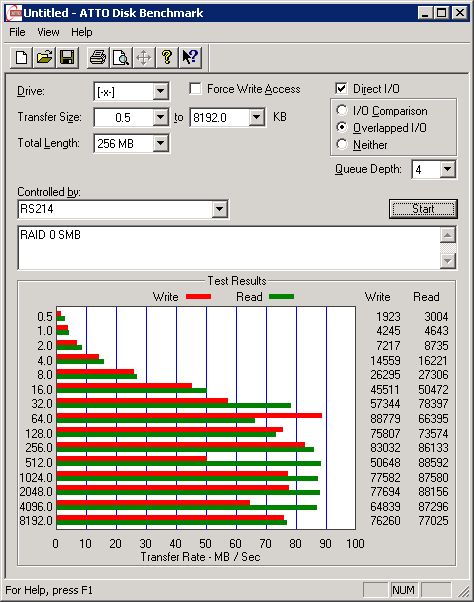Click in the RAID 0 SMB description field

[229, 248]
